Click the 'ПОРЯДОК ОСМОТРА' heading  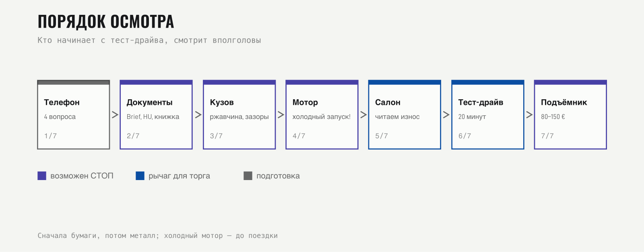click(106, 22)
